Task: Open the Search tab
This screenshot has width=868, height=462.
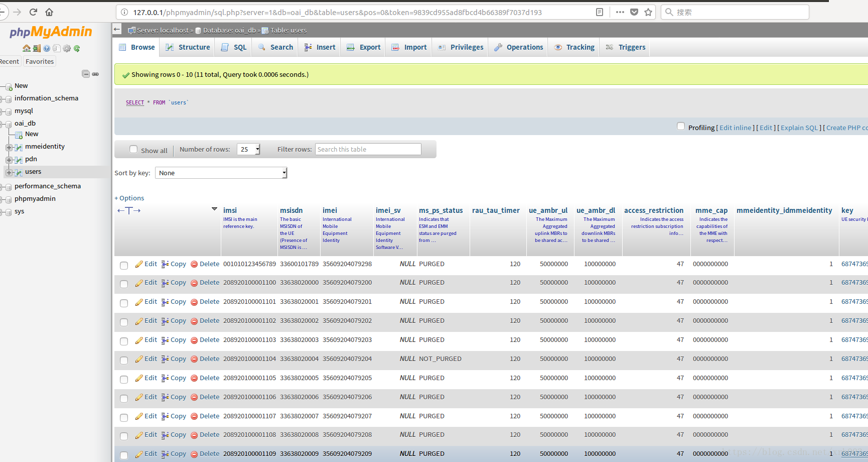Action: (276, 47)
